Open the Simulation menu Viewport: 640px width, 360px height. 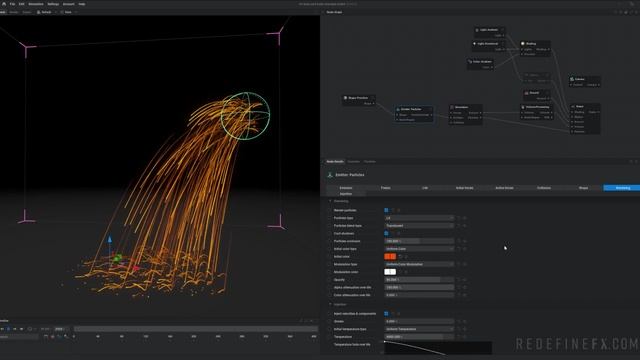[36, 4]
